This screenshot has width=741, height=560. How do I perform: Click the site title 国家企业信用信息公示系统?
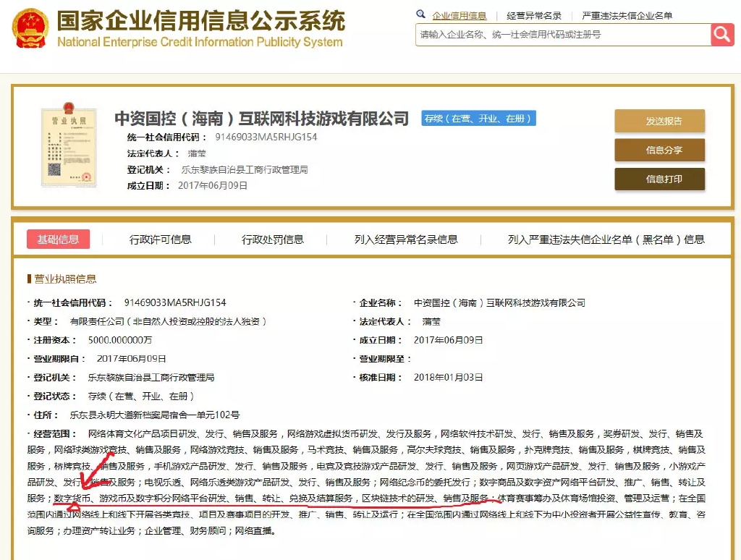point(201,21)
